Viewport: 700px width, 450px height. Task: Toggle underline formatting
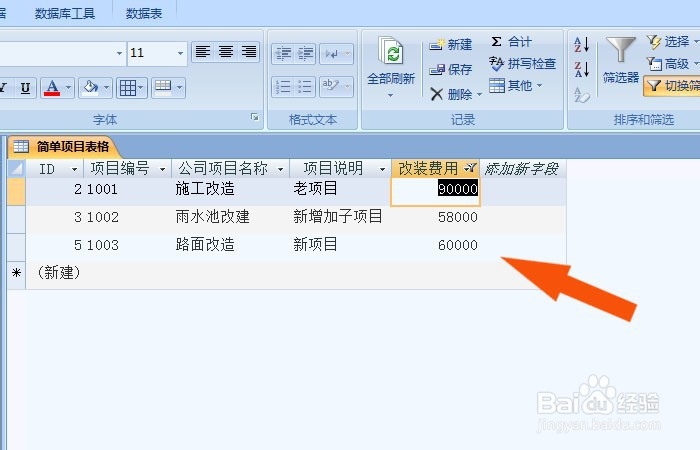pyautogui.click(x=25, y=88)
